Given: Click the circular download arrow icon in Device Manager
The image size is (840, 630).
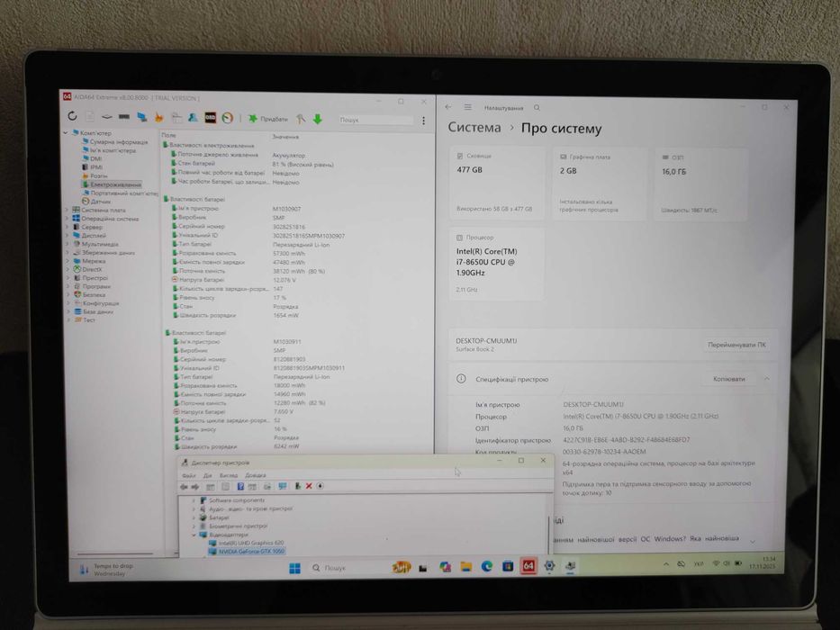Looking at the screenshot, I should 320,486.
